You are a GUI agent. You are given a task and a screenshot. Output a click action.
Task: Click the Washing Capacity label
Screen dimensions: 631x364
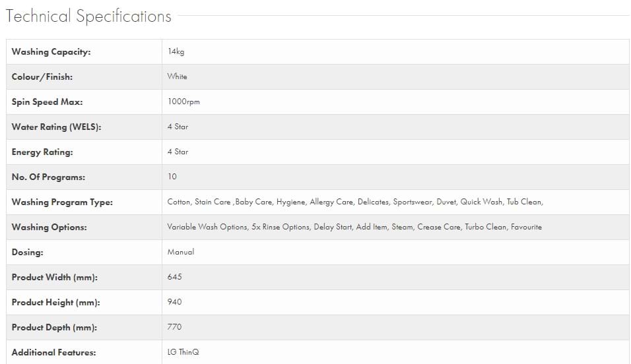[51, 52]
